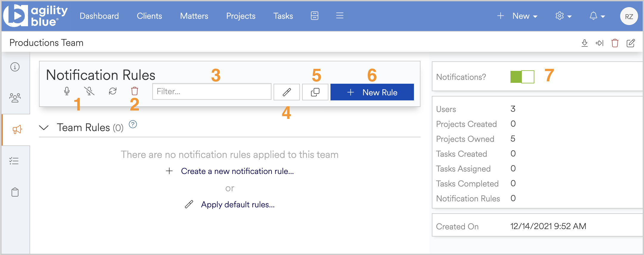Delete selected rules with the red trash icon
Image resolution: width=644 pixels, height=255 pixels.
pos(135,91)
